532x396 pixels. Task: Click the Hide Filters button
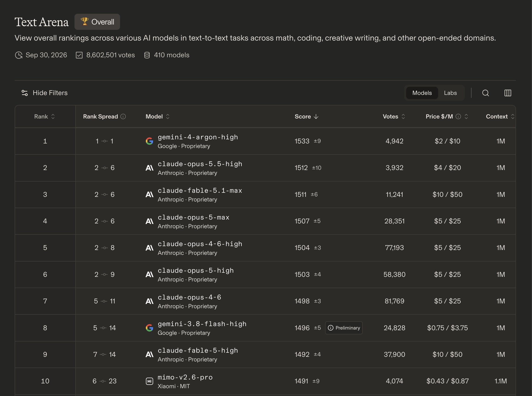pyautogui.click(x=45, y=93)
